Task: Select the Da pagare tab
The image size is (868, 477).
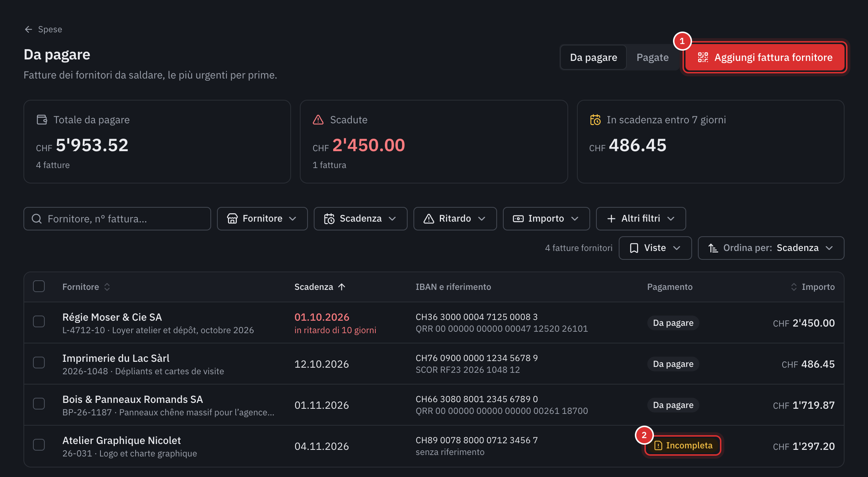Action: pos(593,58)
